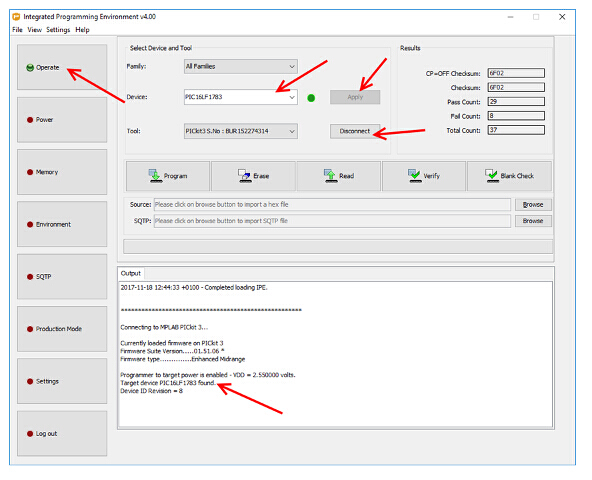
Task: Switch to the Output tab
Action: tap(131, 273)
